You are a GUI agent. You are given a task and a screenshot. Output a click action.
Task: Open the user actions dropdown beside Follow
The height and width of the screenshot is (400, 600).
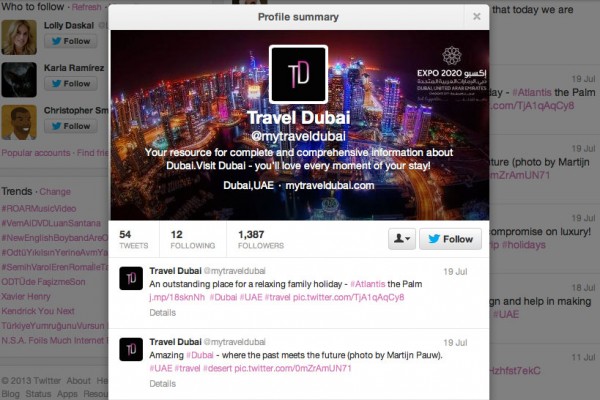point(402,239)
